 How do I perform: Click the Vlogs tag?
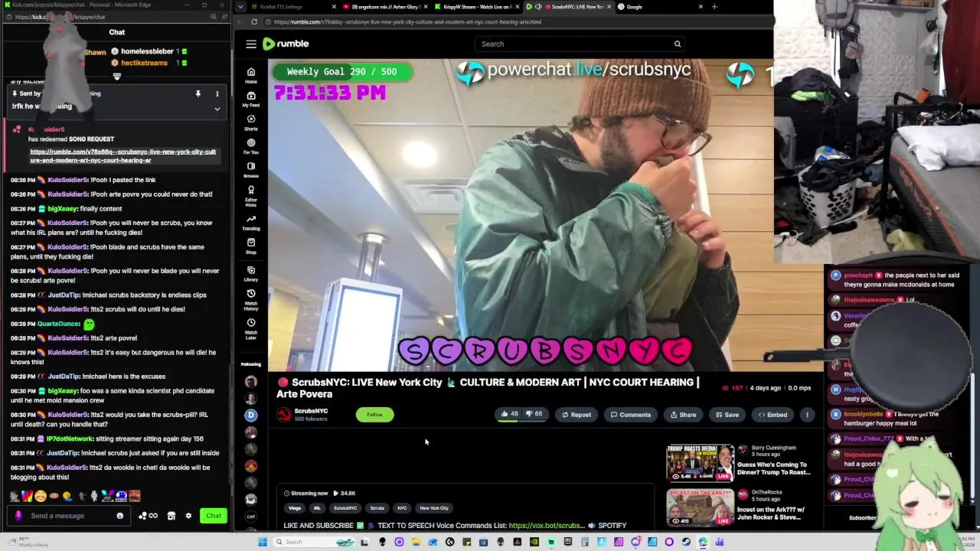pyautogui.click(x=295, y=508)
